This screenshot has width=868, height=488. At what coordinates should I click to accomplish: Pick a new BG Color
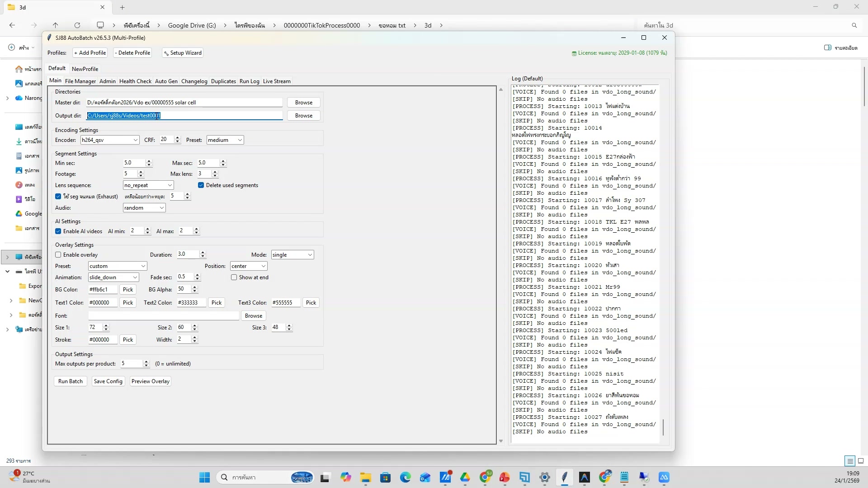(x=127, y=289)
